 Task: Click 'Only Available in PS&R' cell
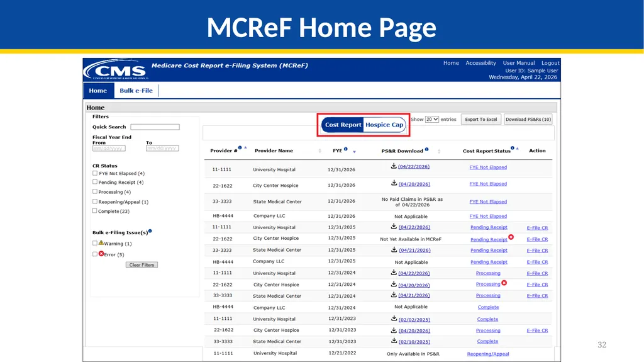pyautogui.click(x=413, y=354)
